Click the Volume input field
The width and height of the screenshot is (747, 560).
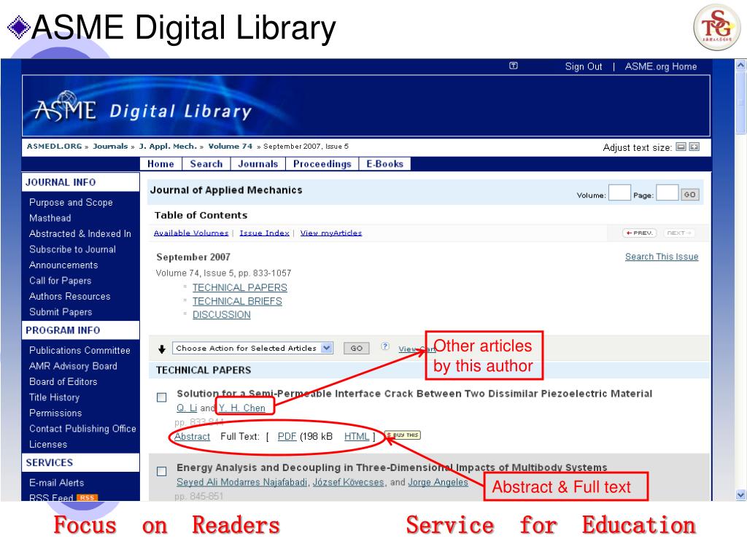619,192
